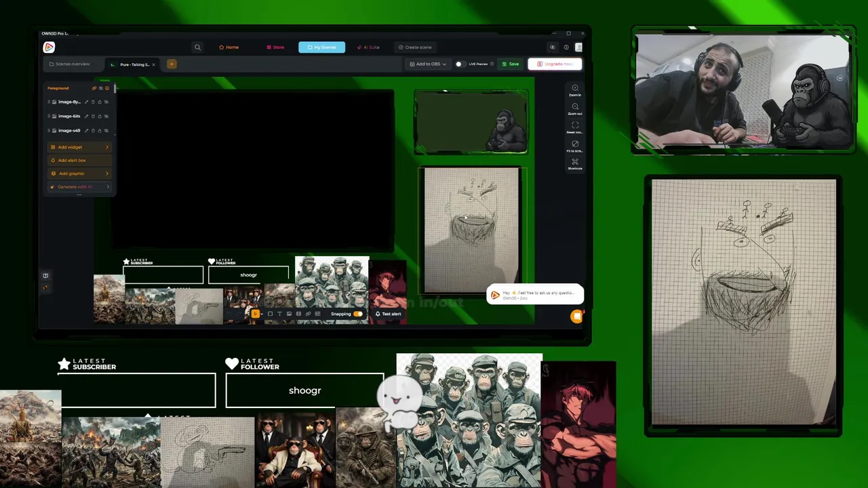Open the Store tab
This screenshot has height=488, width=868.
(275, 47)
